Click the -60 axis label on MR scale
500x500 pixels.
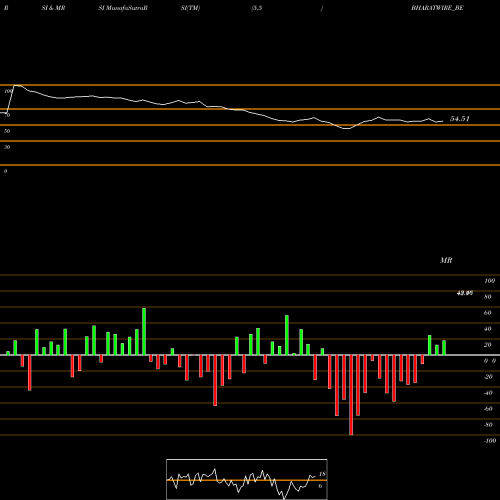click(488, 409)
